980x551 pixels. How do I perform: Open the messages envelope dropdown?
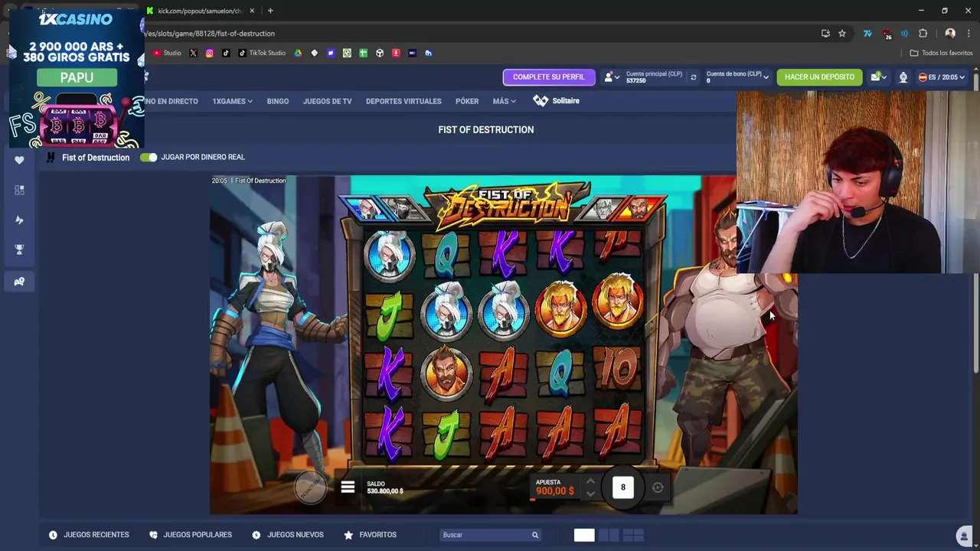pos(878,77)
